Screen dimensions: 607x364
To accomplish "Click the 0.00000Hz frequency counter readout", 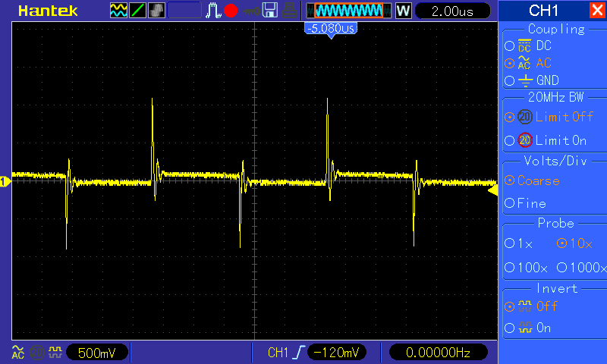I will (x=438, y=353).
